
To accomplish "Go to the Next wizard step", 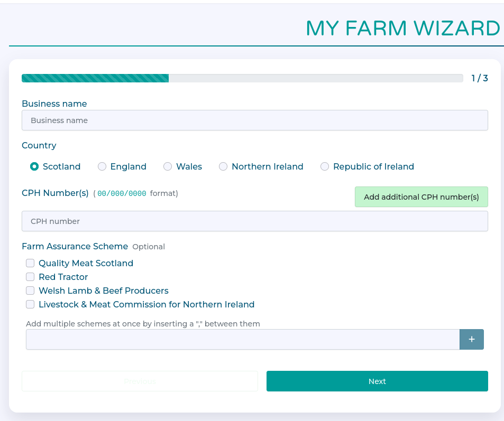I will coord(377,381).
